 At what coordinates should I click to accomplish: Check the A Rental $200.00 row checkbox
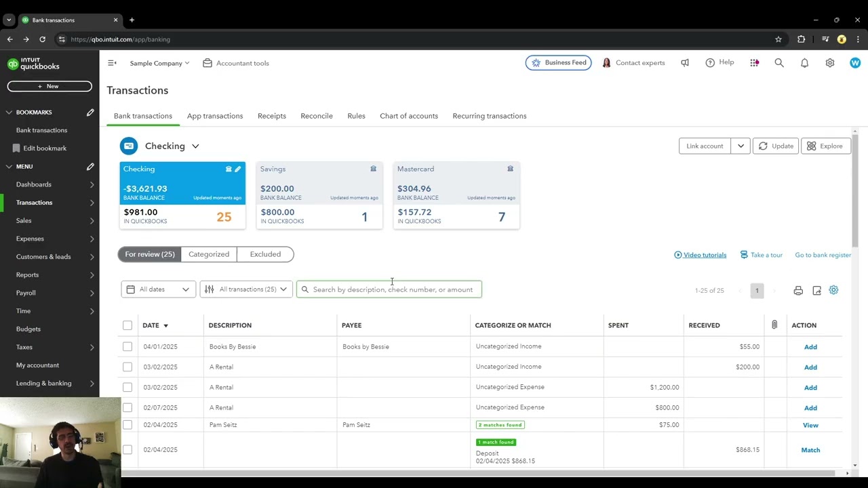pyautogui.click(x=127, y=367)
